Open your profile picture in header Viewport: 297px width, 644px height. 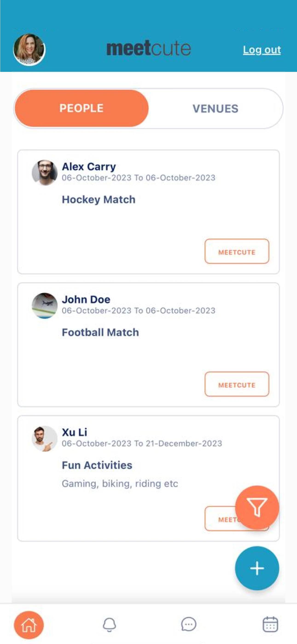(29, 50)
